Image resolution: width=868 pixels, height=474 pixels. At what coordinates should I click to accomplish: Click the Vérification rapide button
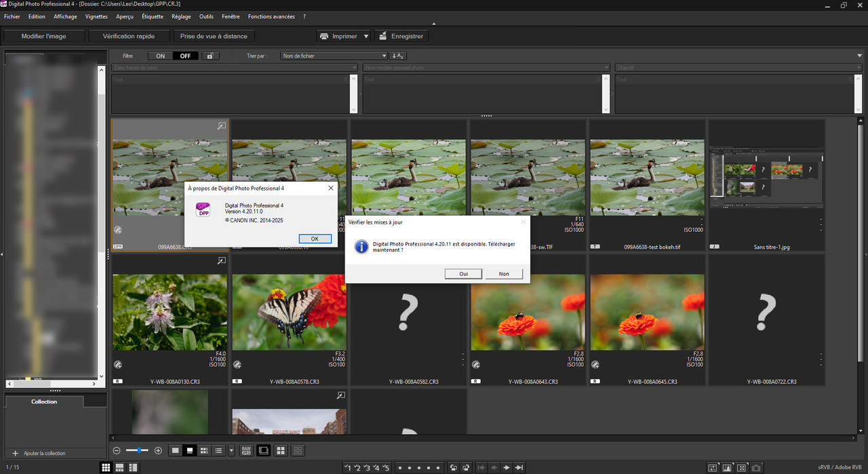(129, 36)
